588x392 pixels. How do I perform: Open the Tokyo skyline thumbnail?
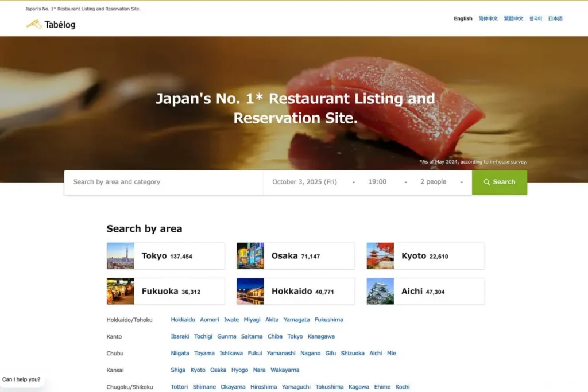point(121,256)
